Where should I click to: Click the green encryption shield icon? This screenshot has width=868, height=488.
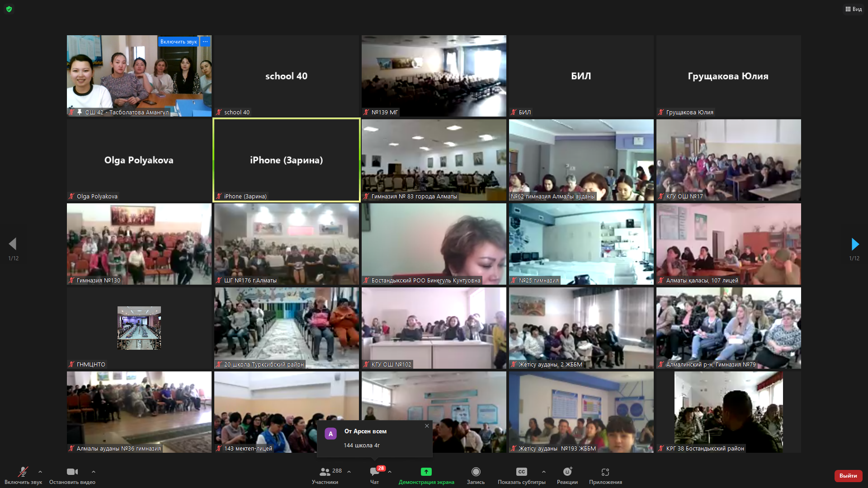tap(9, 9)
